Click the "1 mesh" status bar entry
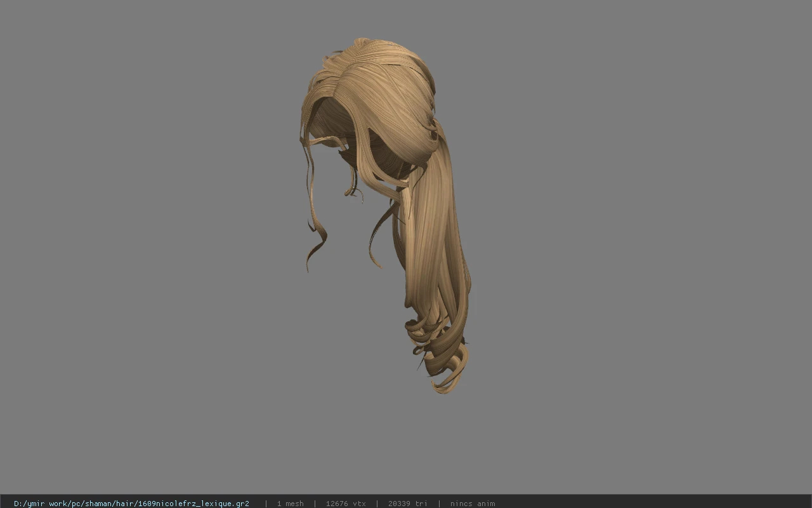 (x=290, y=504)
